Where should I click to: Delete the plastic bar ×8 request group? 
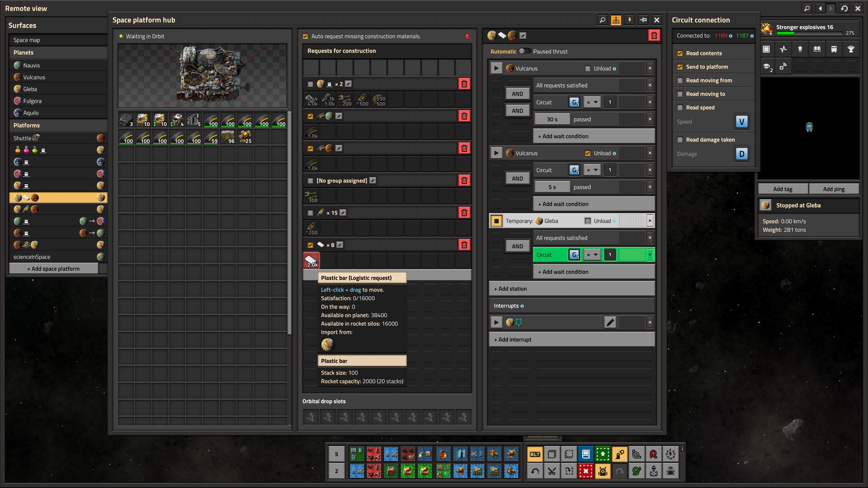tap(464, 245)
